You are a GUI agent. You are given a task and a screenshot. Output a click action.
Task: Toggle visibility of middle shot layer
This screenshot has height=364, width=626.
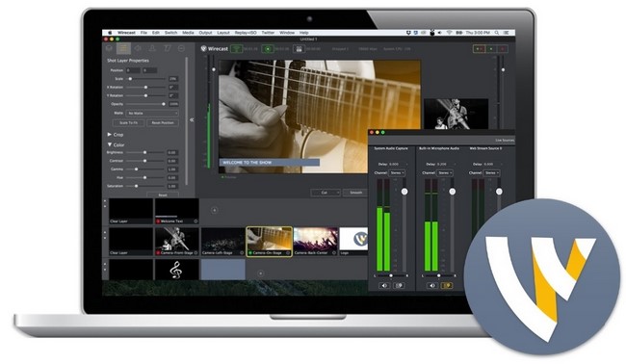[x=105, y=232]
